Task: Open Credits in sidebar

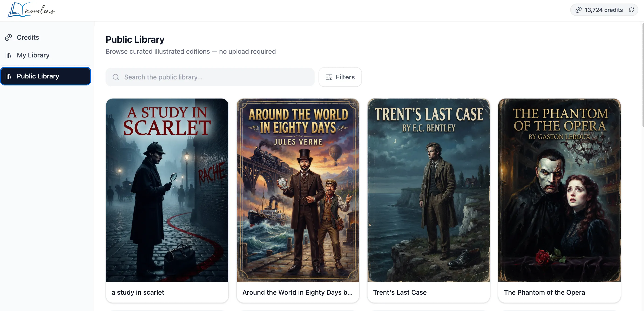Action: tap(46, 37)
